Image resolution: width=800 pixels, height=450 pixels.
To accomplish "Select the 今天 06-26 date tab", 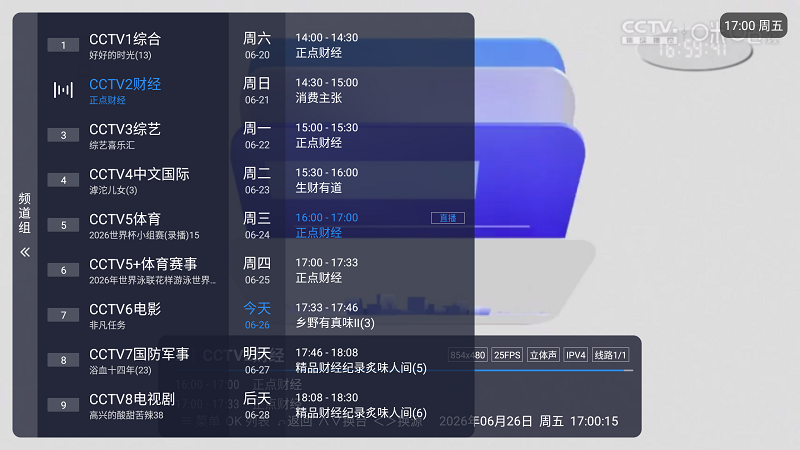I will [257, 315].
